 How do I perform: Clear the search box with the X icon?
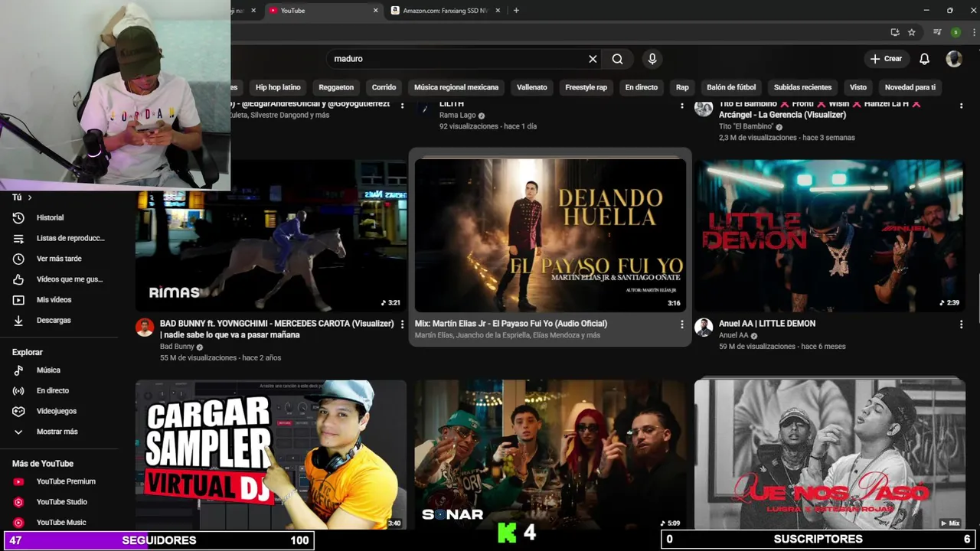(x=593, y=59)
